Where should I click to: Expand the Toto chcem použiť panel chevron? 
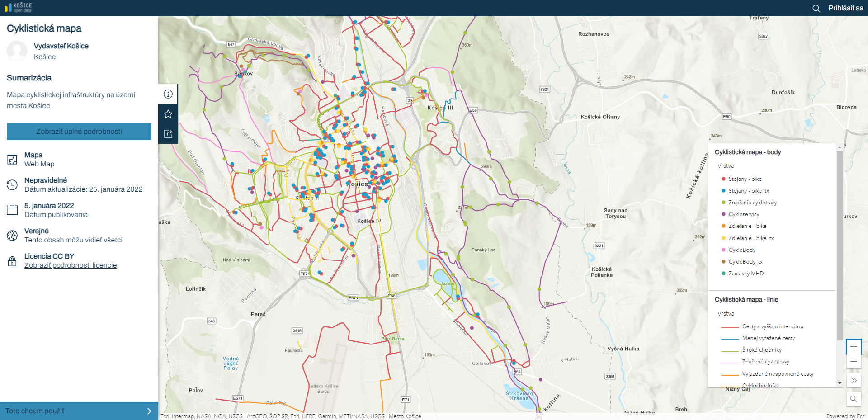pyautogui.click(x=149, y=411)
